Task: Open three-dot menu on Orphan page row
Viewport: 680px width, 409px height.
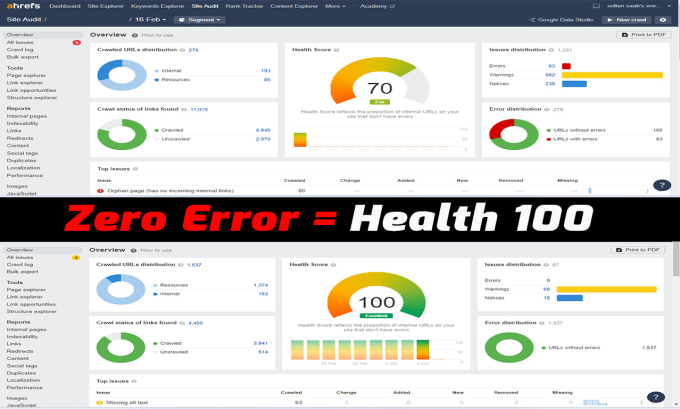Action: click(x=647, y=191)
